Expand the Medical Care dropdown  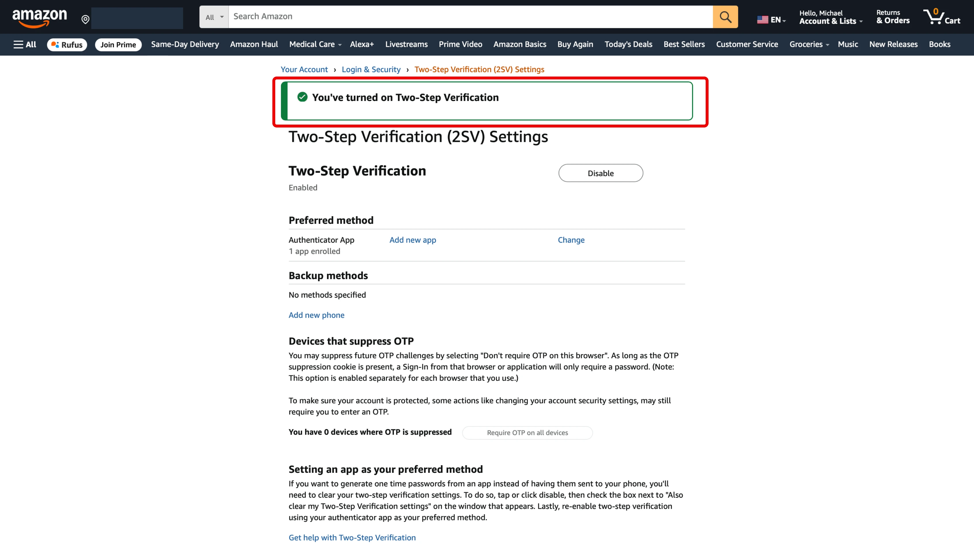coord(315,45)
